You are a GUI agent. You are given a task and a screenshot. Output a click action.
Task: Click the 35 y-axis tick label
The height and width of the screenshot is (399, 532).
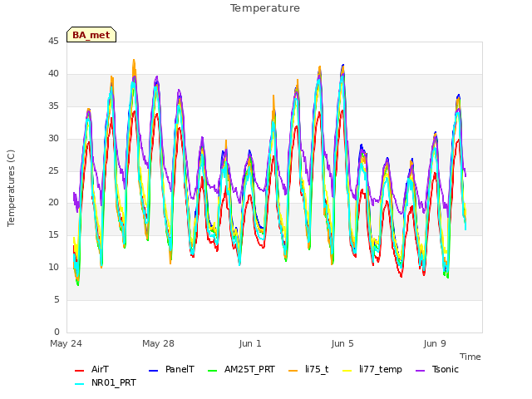tap(53, 106)
